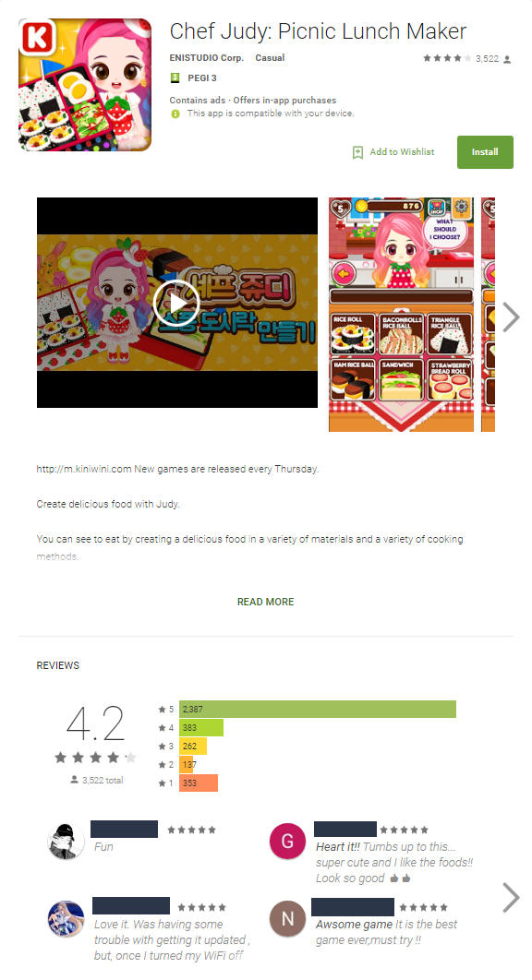This screenshot has width=532, height=980.
Task: Install the Chef Judy app
Action: (x=485, y=152)
